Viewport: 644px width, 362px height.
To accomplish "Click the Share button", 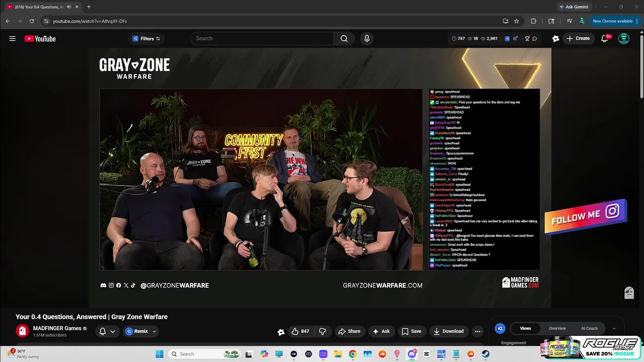I will tap(349, 331).
